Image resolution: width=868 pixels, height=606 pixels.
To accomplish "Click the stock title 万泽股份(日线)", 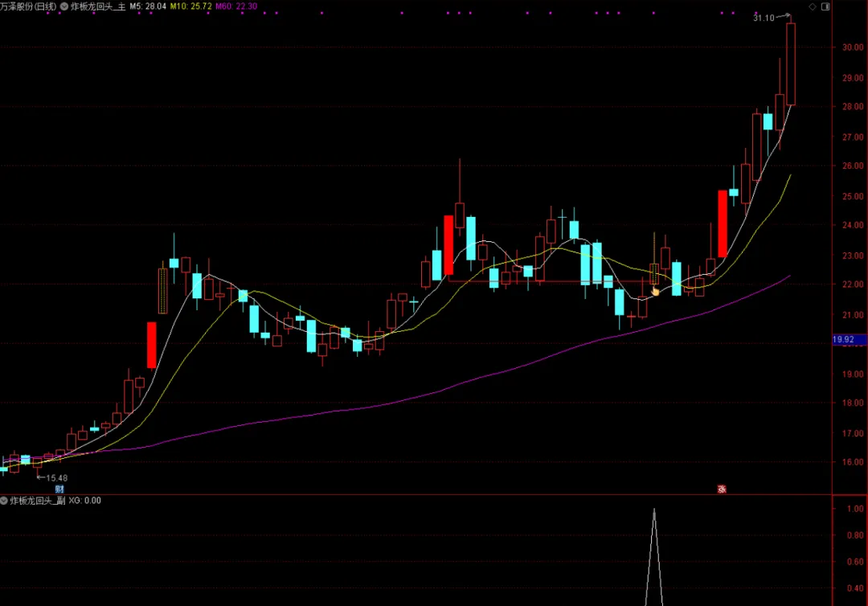I will [28, 6].
